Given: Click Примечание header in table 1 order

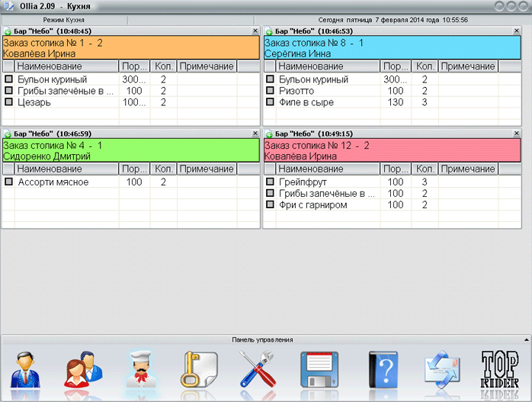Looking at the screenshot, I should coord(207,66).
